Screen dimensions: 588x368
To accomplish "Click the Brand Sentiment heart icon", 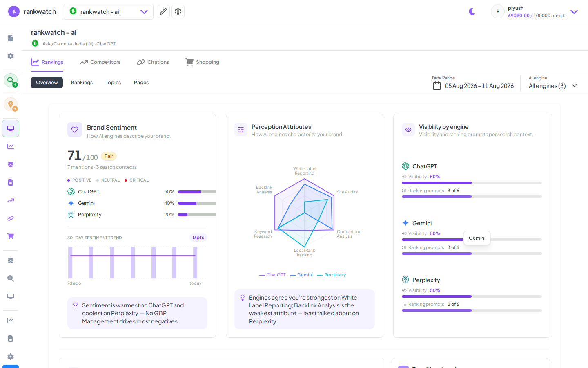I will [75, 130].
